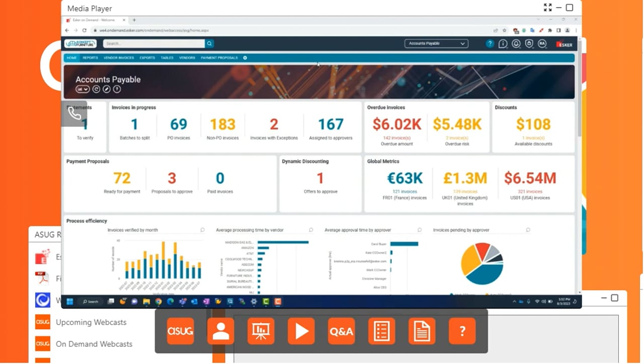Zoom the Invoices pending by approver chart
Image resolution: width=644 pixels, height=364 pixels.
528,230
